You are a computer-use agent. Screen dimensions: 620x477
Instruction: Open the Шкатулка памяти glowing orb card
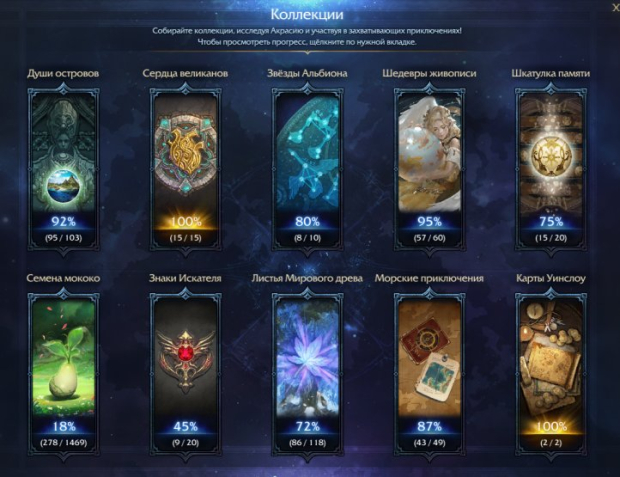coord(551,170)
